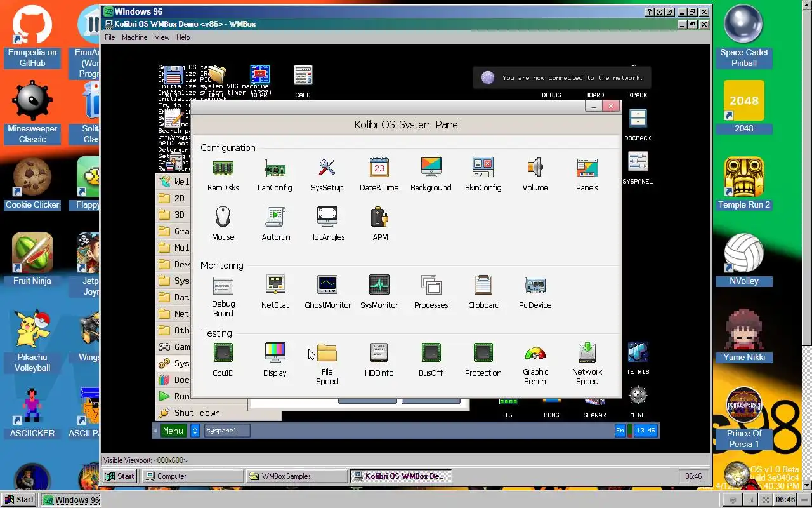Screen dimensions: 812x508
Task: Expand the 3D folder in Kolibri menu
Action: coord(173,215)
